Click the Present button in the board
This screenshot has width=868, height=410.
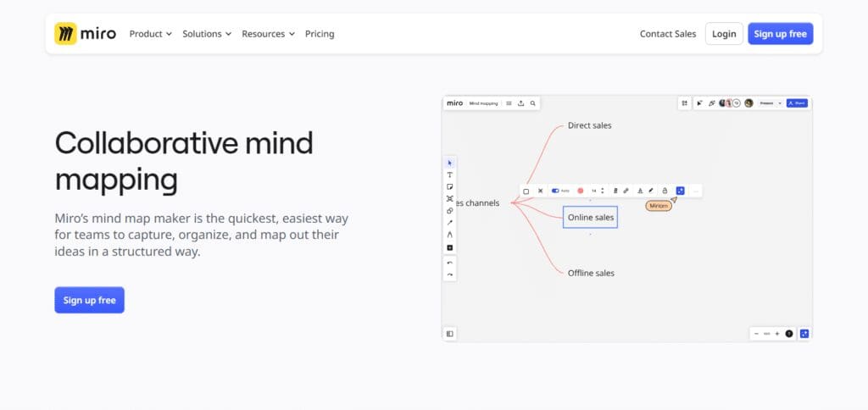766,102
